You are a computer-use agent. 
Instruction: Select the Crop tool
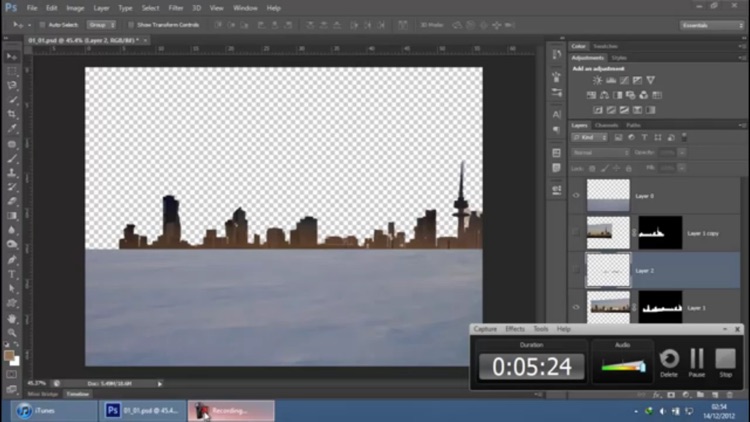point(12,114)
